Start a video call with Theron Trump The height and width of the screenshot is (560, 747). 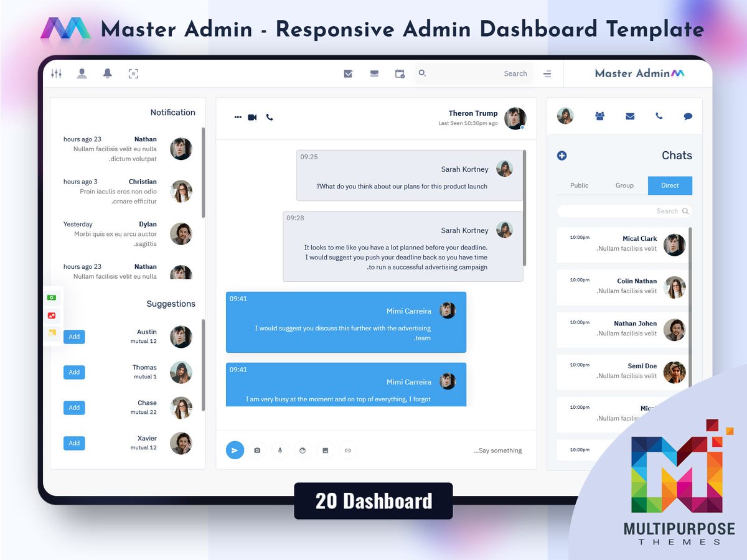coord(252,116)
